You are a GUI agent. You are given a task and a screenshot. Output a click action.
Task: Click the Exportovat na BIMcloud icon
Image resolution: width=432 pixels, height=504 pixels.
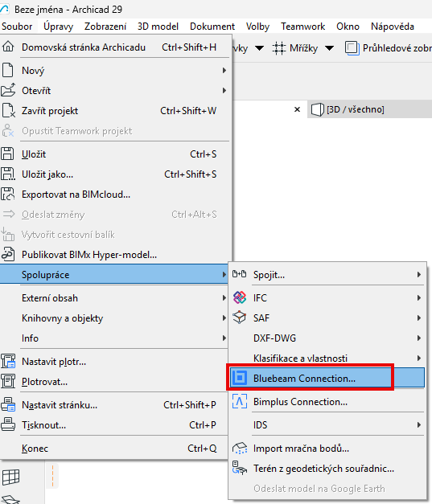click(x=8, y=195)
